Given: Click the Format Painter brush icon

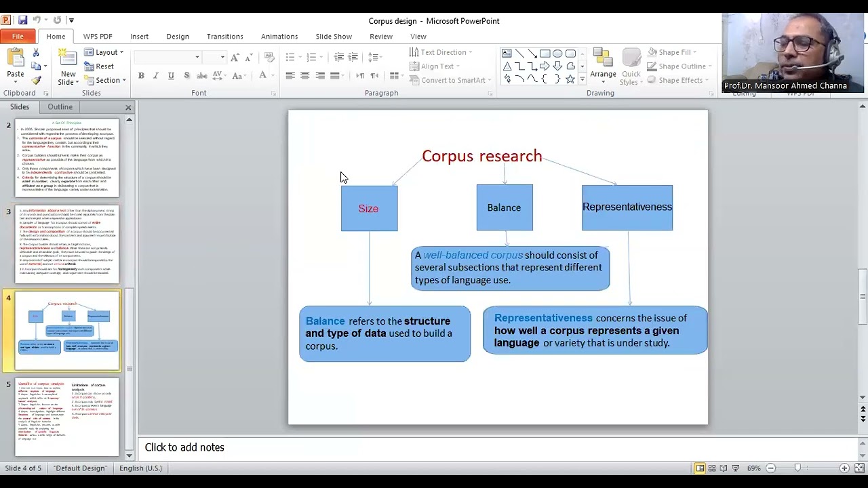Looking at the screenshot, I should 36,80.
